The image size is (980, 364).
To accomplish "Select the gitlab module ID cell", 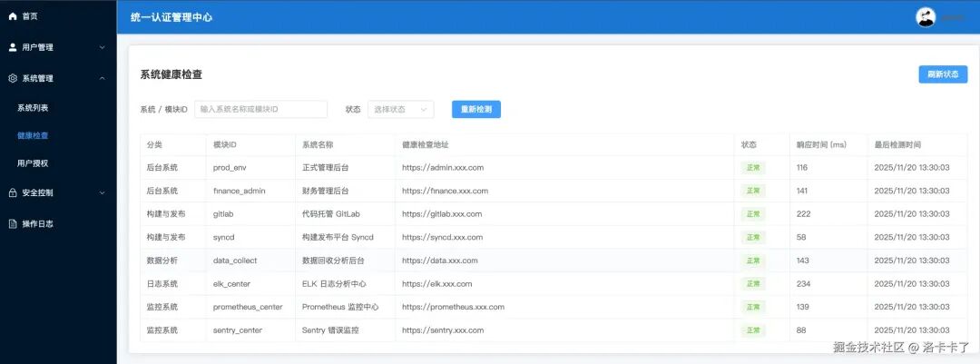I will (x=223, y=214).
